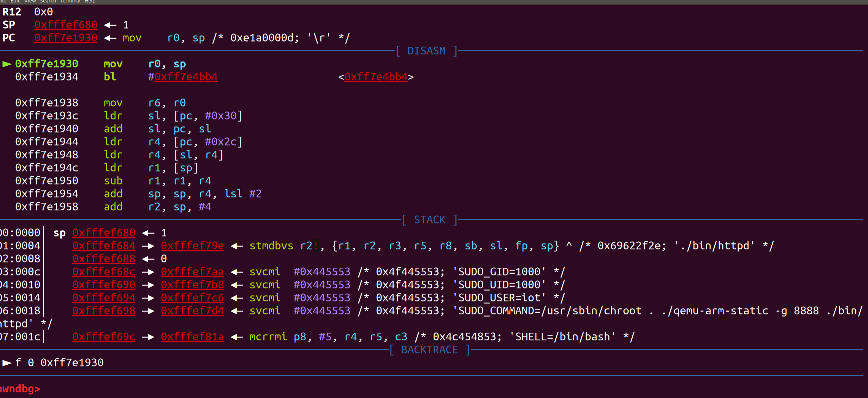868x398 pixels.
Task: Click the disassembly address 0xff7e1954
Action: pos(47,194)
